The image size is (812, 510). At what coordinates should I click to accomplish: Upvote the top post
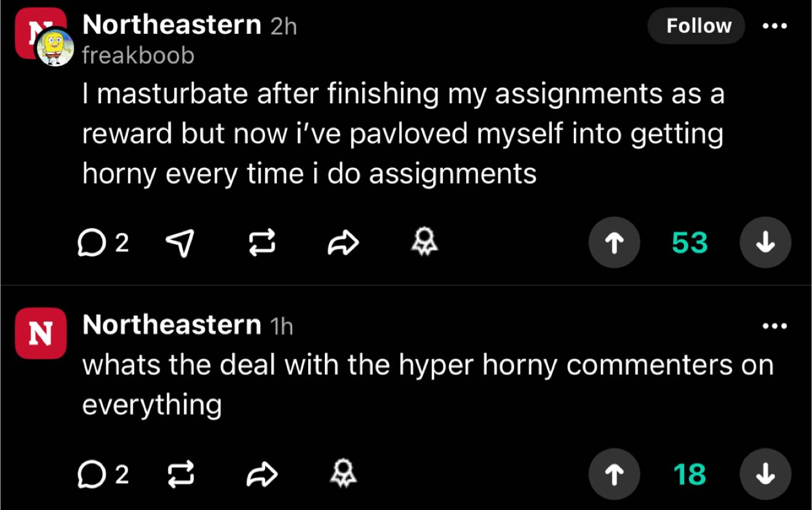coord(614,242)
